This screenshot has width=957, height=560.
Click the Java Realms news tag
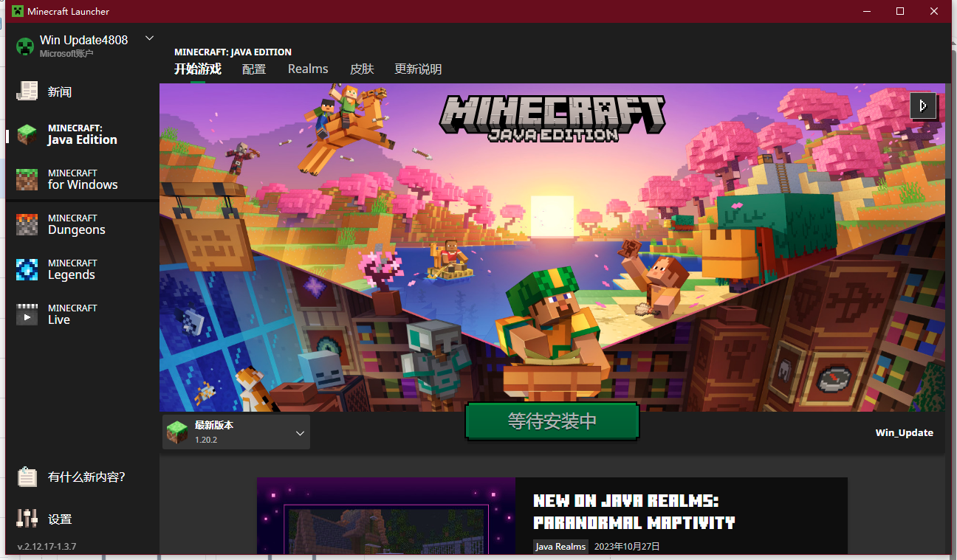tap(560, 547)
